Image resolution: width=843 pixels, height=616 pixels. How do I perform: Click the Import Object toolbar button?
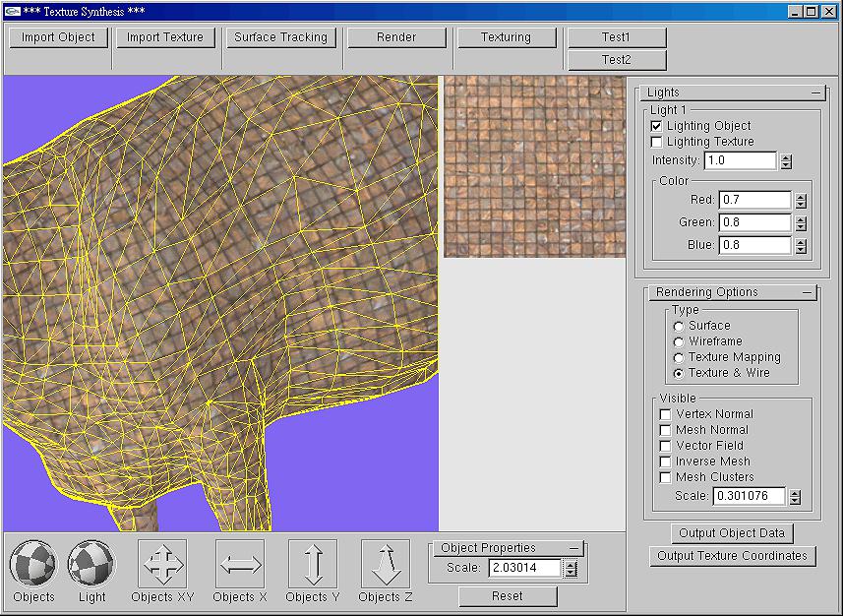pyautogui.click(x=59, y=37)
